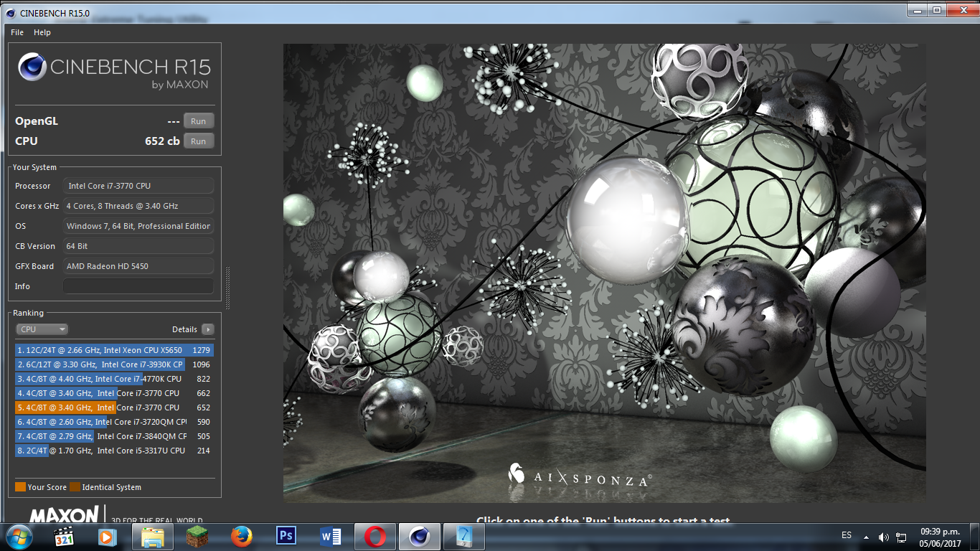
Task: Click the ES language indicator
Action: pos(847,536)
